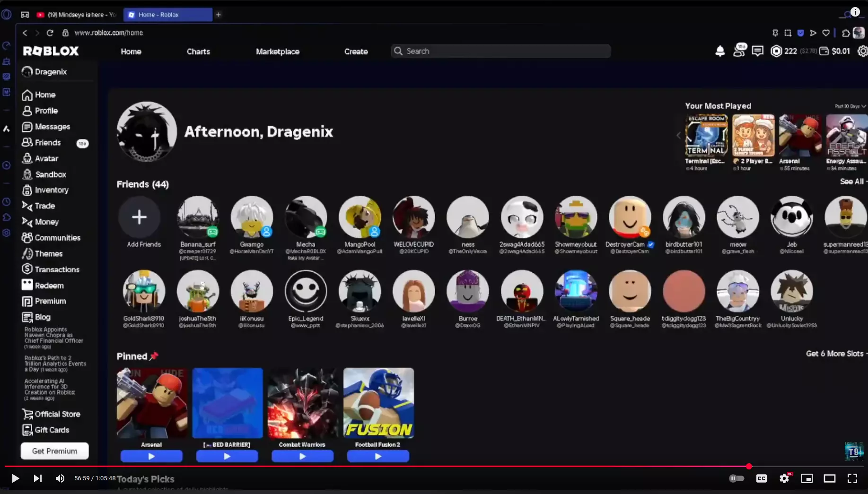Click the wallet balance $0.01
Image resolution: width=868 pixels, height=494 pixels.
pos(835,51)
